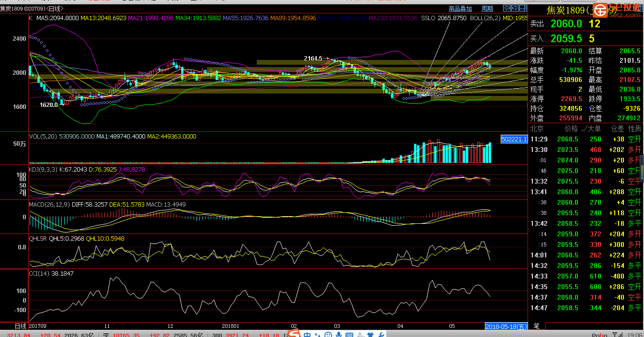
Task: Click the shirt skin icon in input toolbar
Action: (371, 335)
